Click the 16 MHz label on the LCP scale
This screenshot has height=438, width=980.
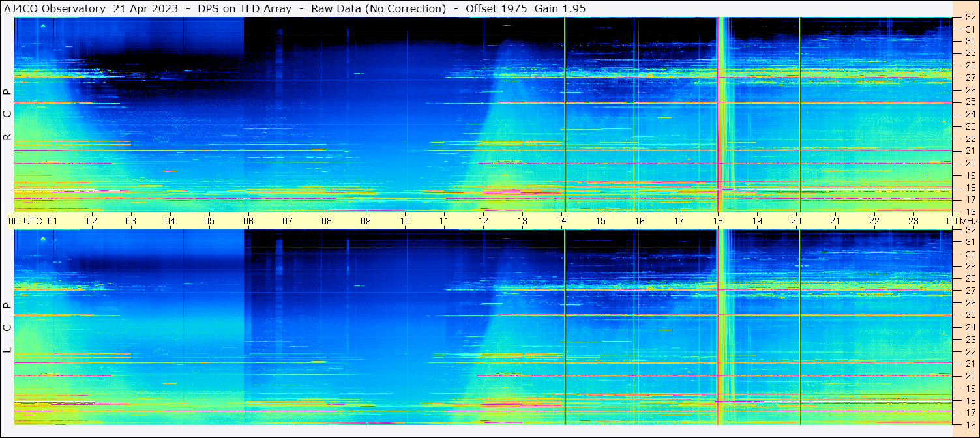(x=970, y=424)
